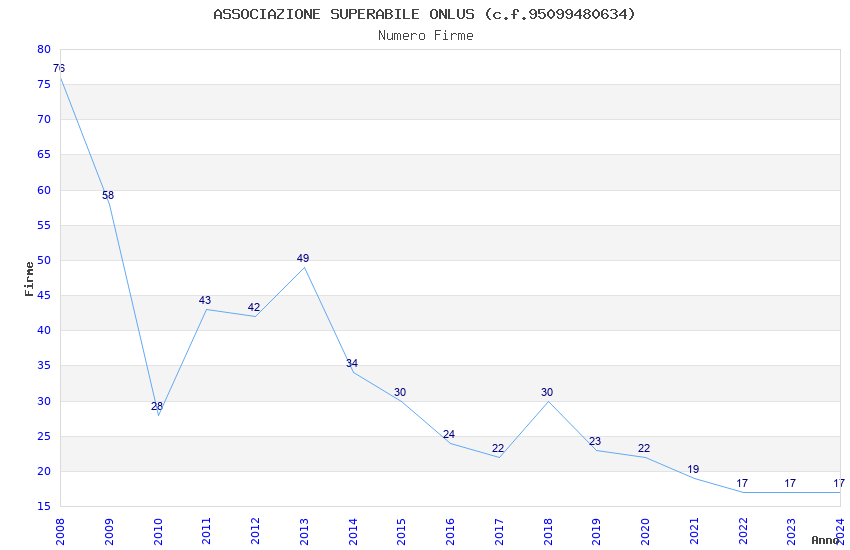This screenshot has width=850, height=550.
Task: Select y-axis tick label 70
Action: [44, 119]
